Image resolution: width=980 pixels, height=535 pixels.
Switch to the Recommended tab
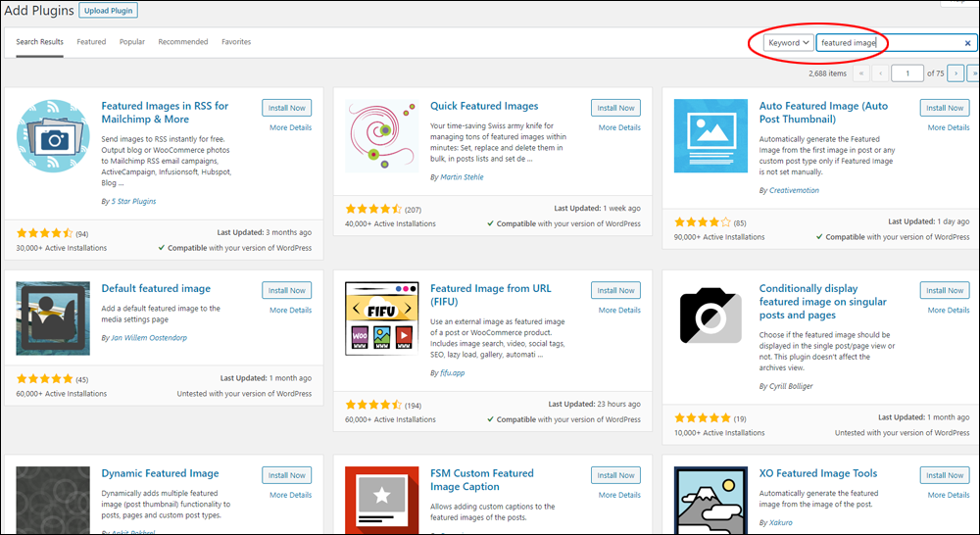click(x=183, y=42)
